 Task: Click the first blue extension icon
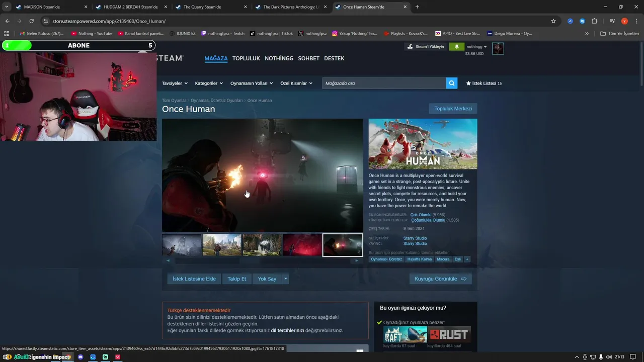(570, 21)
